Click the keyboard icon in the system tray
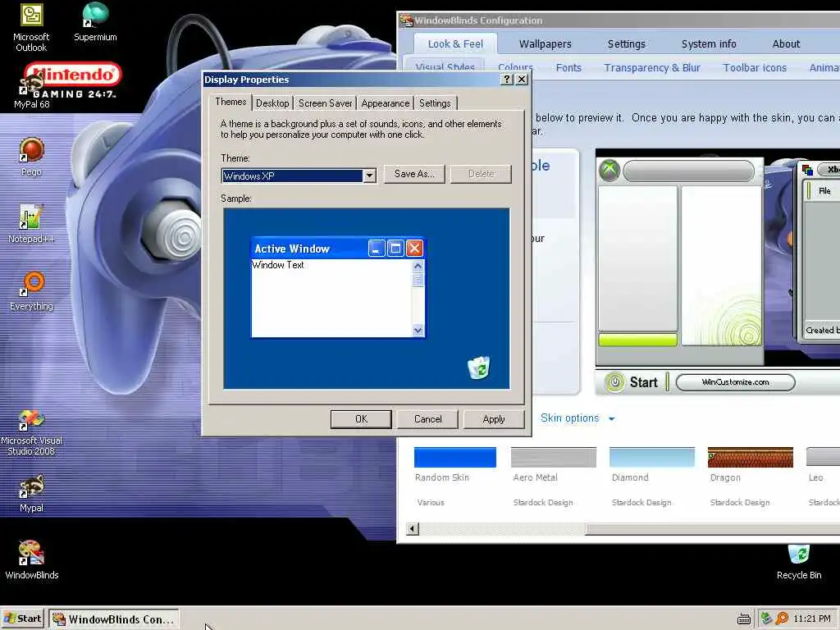 pyautogui.click(x=743, y=619)
